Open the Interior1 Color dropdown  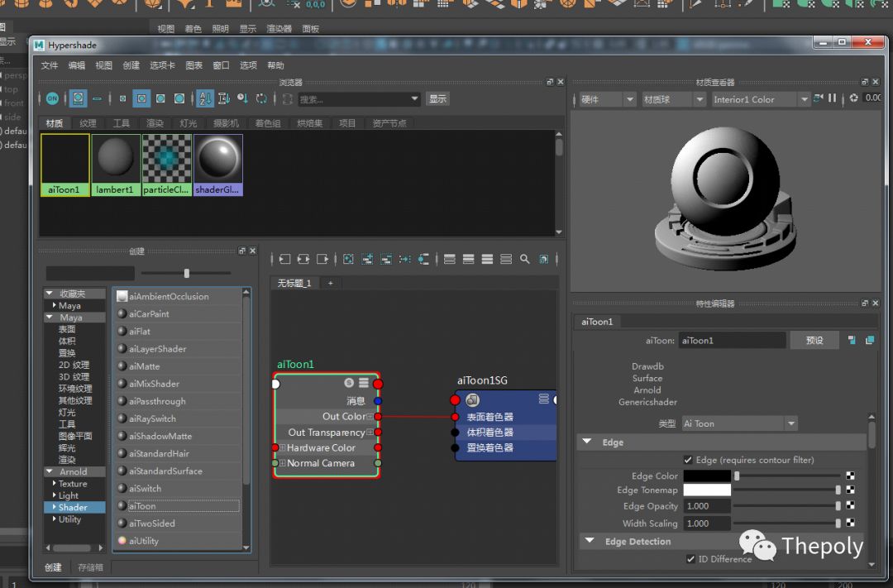point(761,99)
